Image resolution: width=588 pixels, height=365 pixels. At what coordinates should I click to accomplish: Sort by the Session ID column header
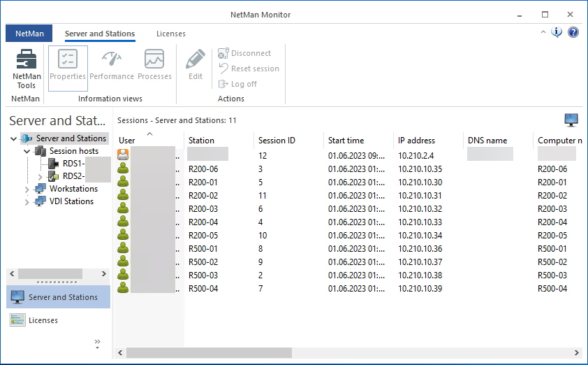288,140
